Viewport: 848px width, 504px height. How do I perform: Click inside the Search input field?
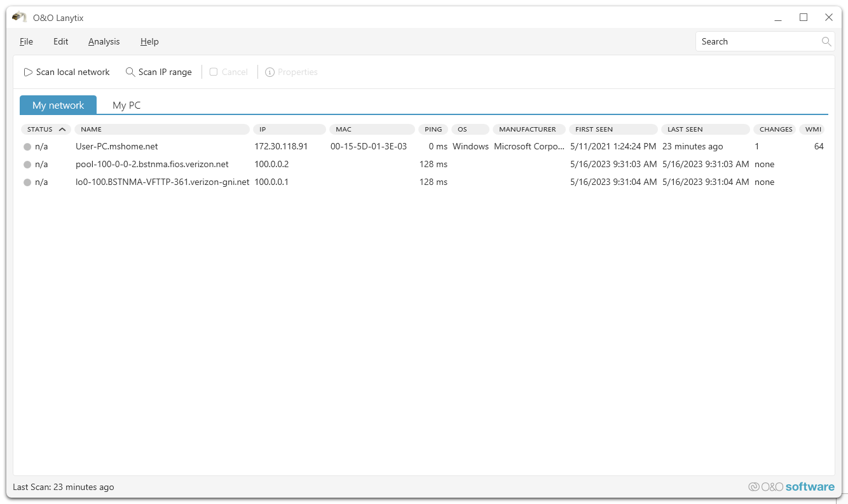click(756, 42)
